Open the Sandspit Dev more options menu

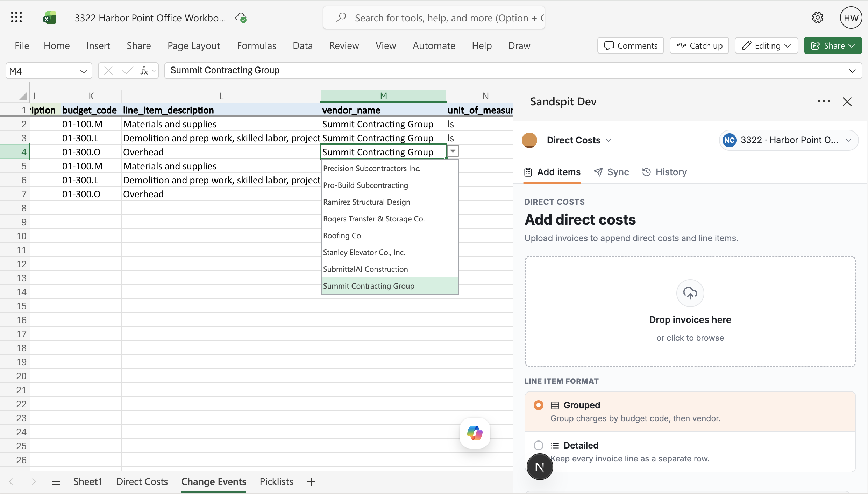pos(824,101)
